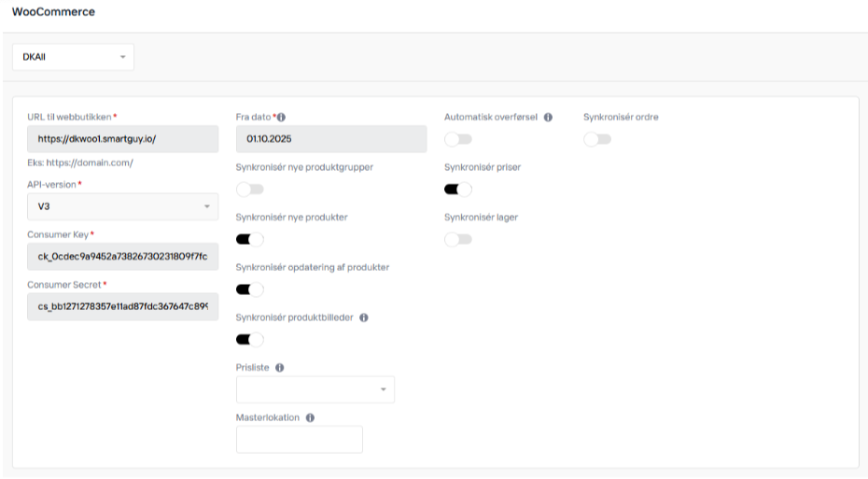
Task: Click the Masterlokation text box
Action: pyautogui.click(x=299, y=440)
